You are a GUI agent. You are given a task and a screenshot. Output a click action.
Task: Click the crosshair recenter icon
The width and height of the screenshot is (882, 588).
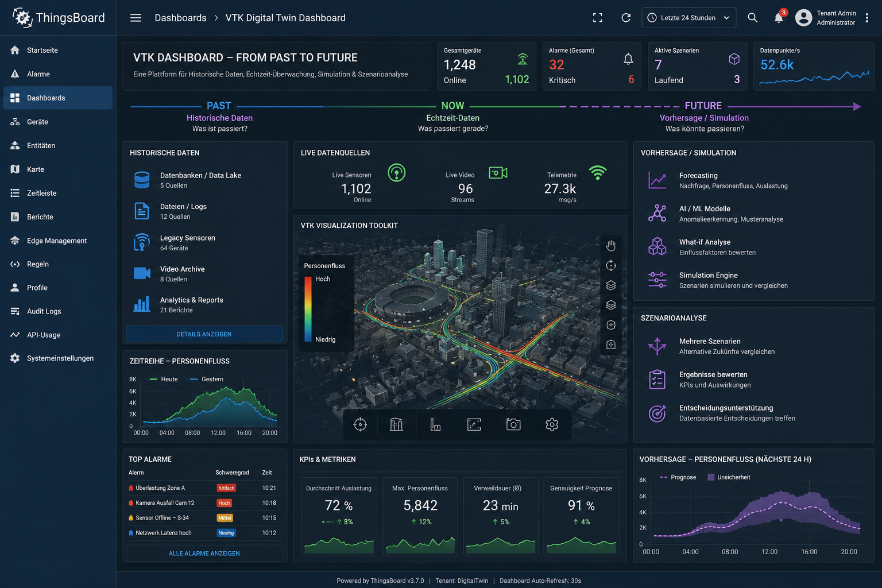[x=360, y=424]
